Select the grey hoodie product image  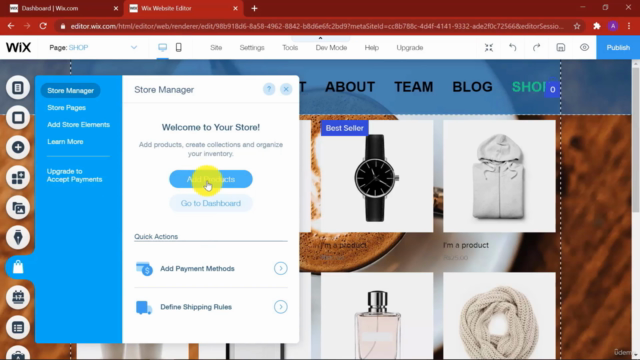coord(499,176)
